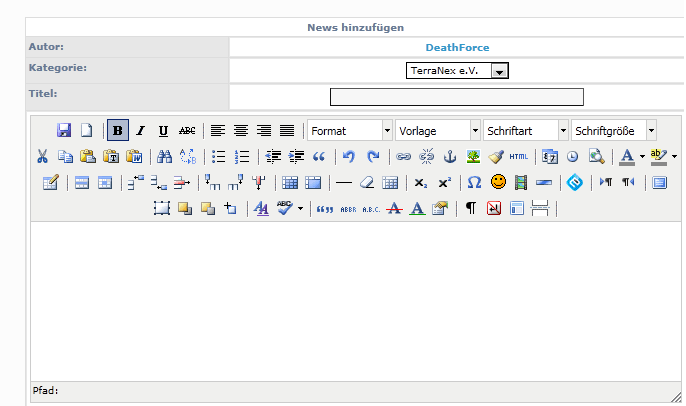Screen dimensions: 686x406
Task: Cut selection with scissors icon
Action: click(x=42, y=156)
